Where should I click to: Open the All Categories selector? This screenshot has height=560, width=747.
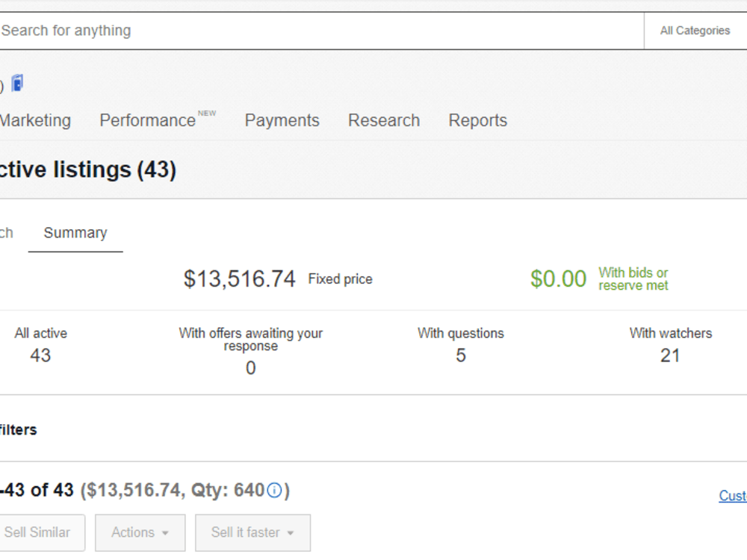tap(695, 31)
